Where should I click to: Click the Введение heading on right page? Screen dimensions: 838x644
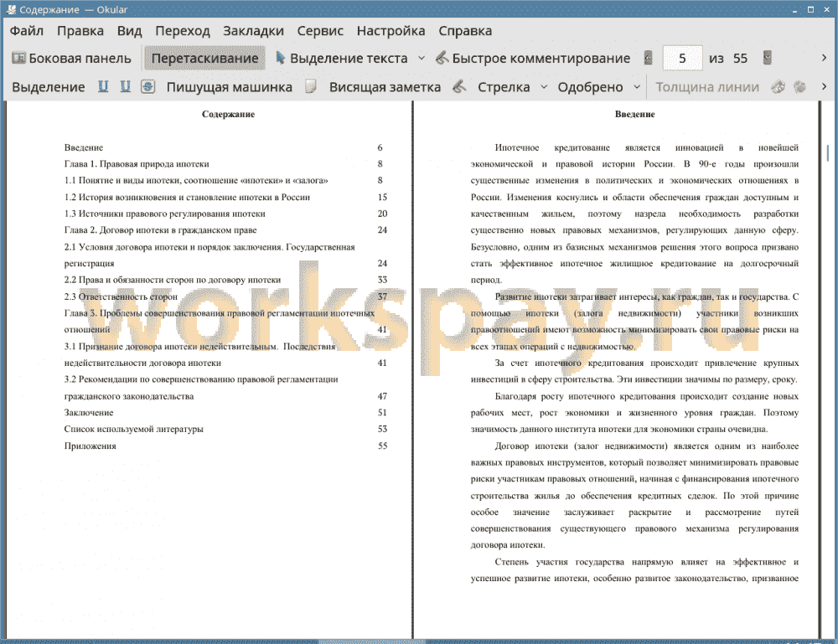634,114
